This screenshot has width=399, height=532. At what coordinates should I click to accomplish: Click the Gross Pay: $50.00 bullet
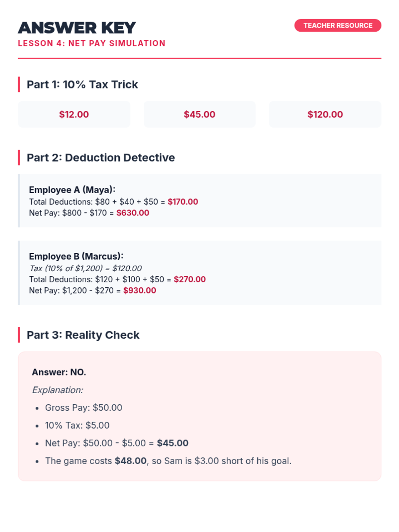(84, 408)
